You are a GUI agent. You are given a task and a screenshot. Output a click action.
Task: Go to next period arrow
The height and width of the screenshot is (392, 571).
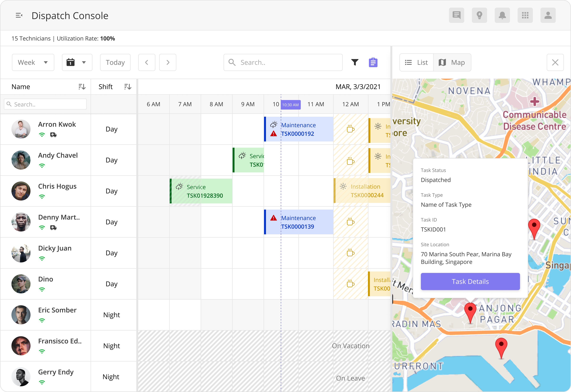pyautogui.click(x=168, y=62)
